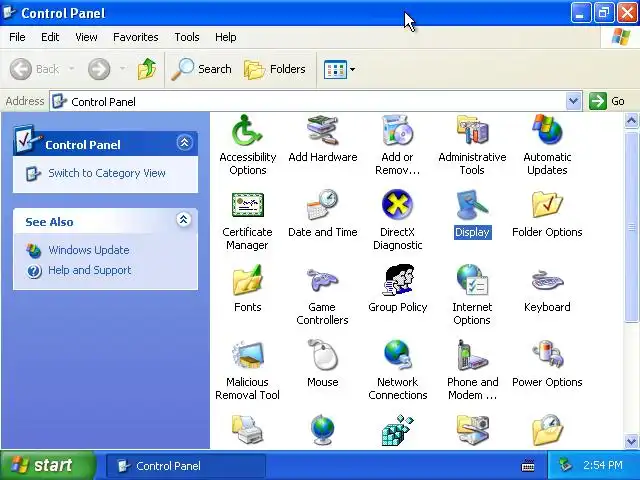Click the vertical scrollbar thumb
The width and height of the screenshot is (640, 480).
click(631, 226)
